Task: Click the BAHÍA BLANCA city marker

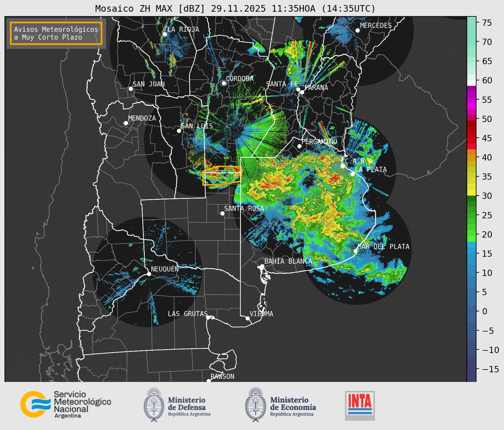Action: [262, 266]
